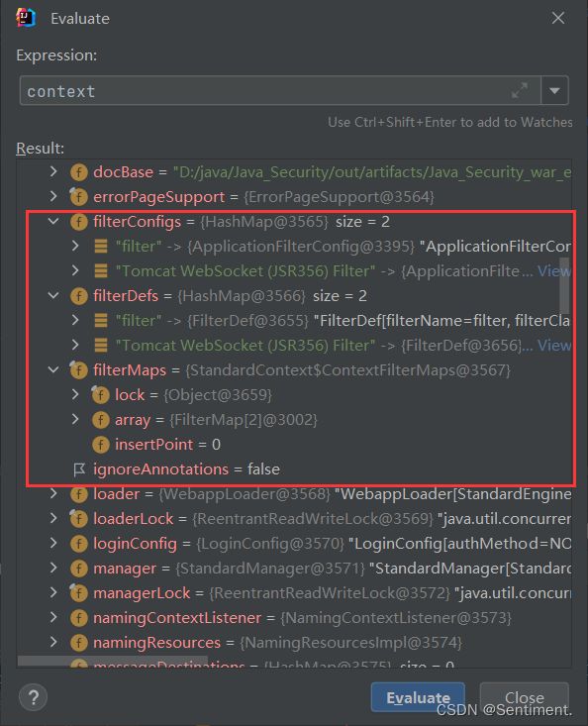Screen dimensions: 588x726
Task: Click the lock field icon
Action: tap(100, 395)
